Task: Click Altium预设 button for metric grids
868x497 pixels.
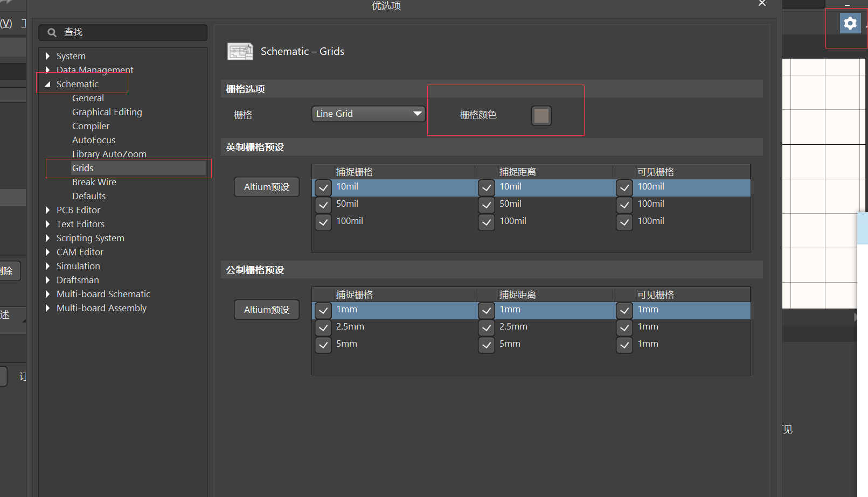Action: [x=267, y=310]
